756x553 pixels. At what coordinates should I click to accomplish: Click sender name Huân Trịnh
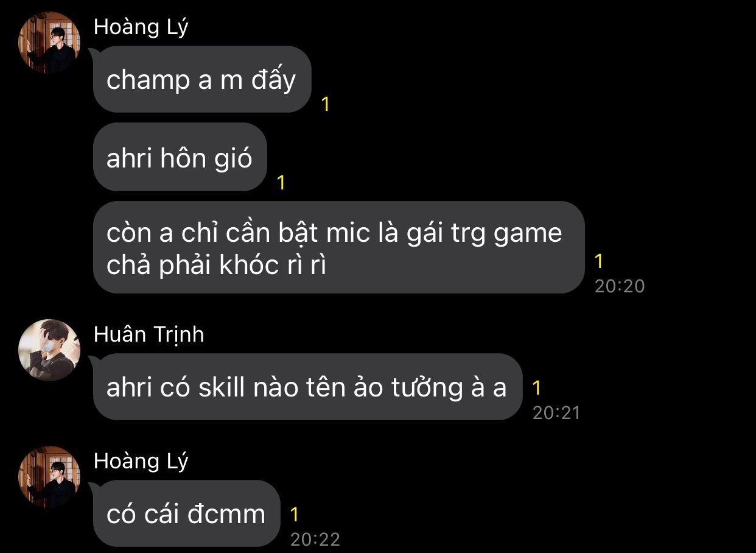pos(149,334)
